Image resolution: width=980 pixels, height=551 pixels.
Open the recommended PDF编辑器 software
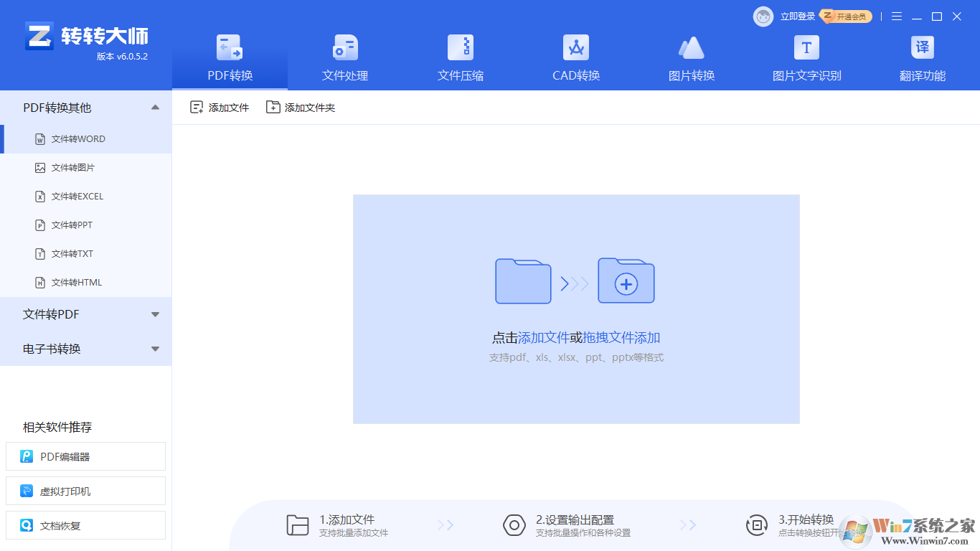click(x=85, y=456)
